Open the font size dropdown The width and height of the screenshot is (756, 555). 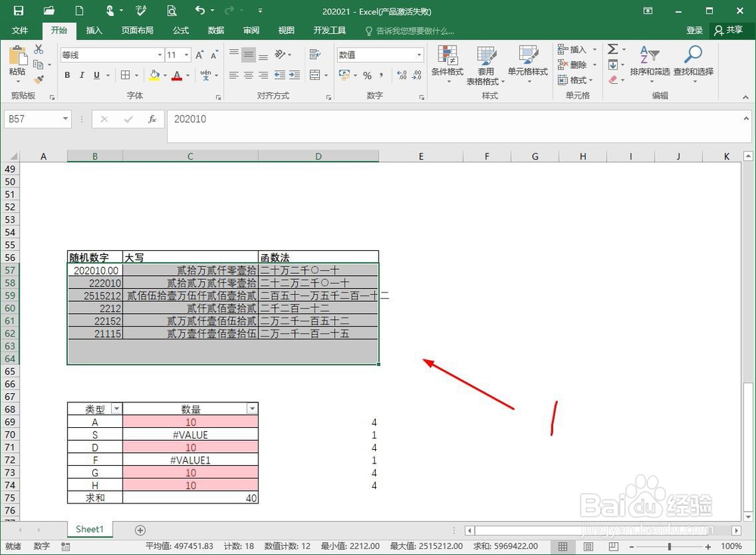(x=187, y=55)
